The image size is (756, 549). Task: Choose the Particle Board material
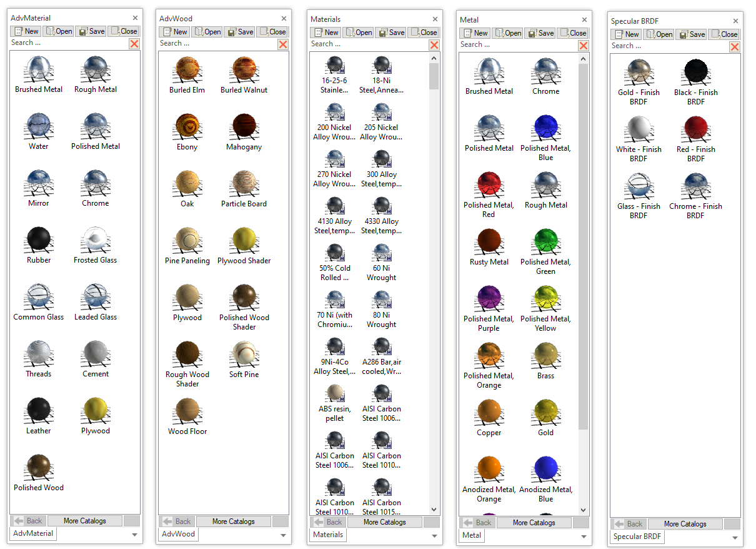[x=244, y=189]
